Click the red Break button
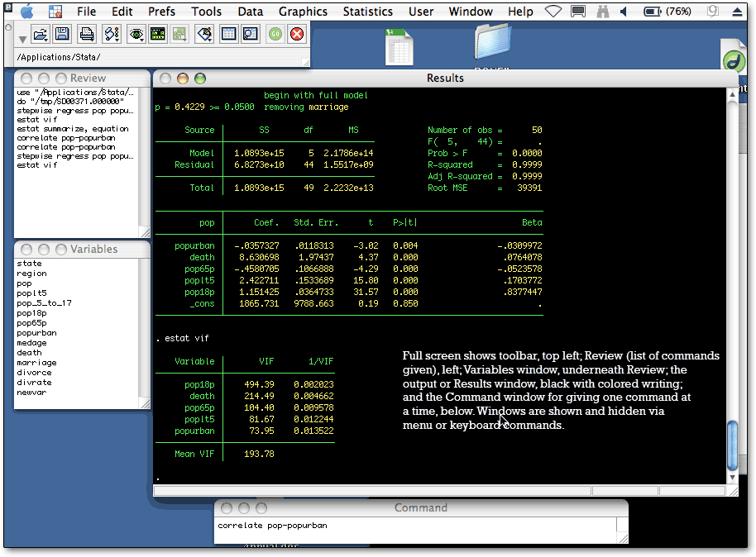Screen dimensions: 756x557 297,34
